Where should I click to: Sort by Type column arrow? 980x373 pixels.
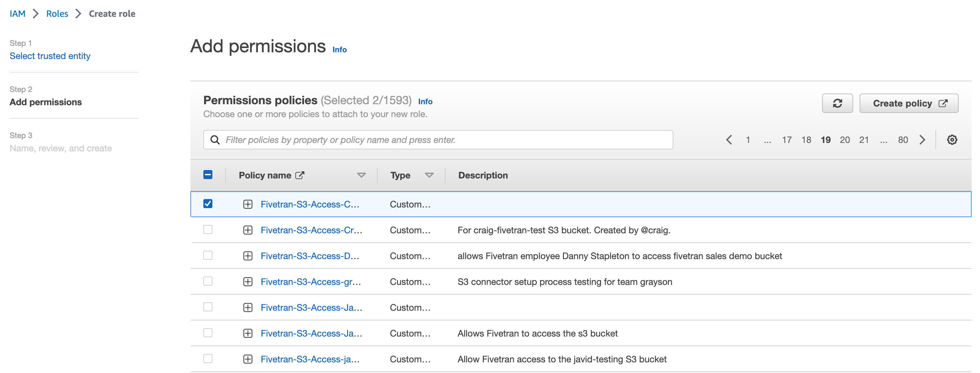429,175
